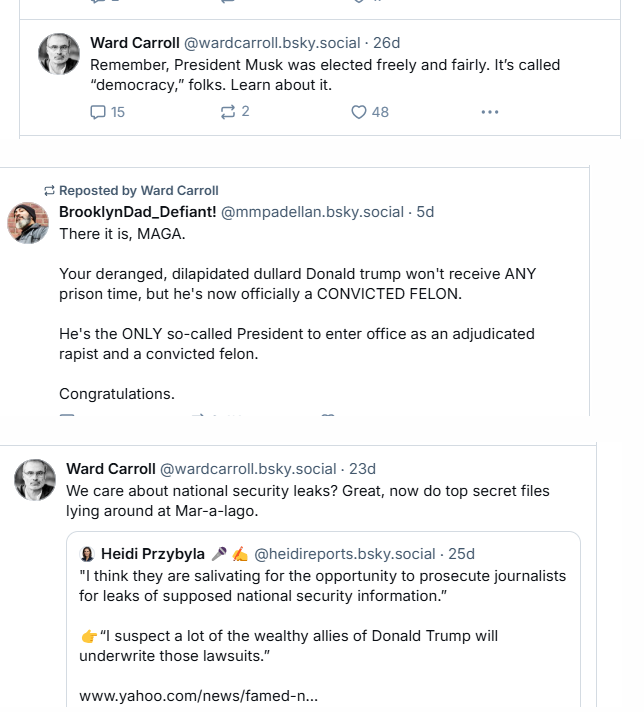
Task: Click the repost arrows beside Reposted by
Action: pos(48,191)
